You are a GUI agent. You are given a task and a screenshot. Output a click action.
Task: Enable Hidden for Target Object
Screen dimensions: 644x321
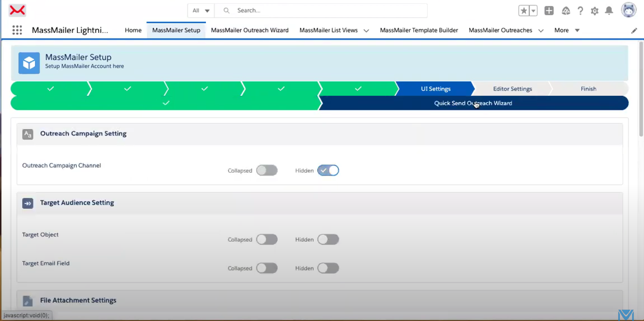328,239
